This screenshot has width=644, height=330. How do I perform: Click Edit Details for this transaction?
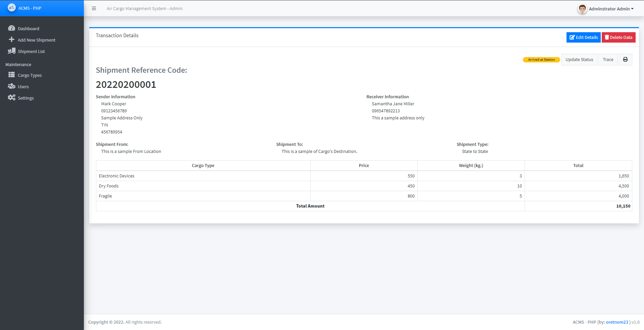pos(583,37)
